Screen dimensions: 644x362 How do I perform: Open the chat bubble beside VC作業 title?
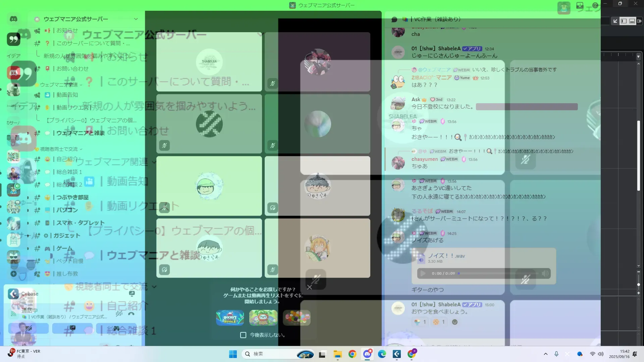point(394,19)
